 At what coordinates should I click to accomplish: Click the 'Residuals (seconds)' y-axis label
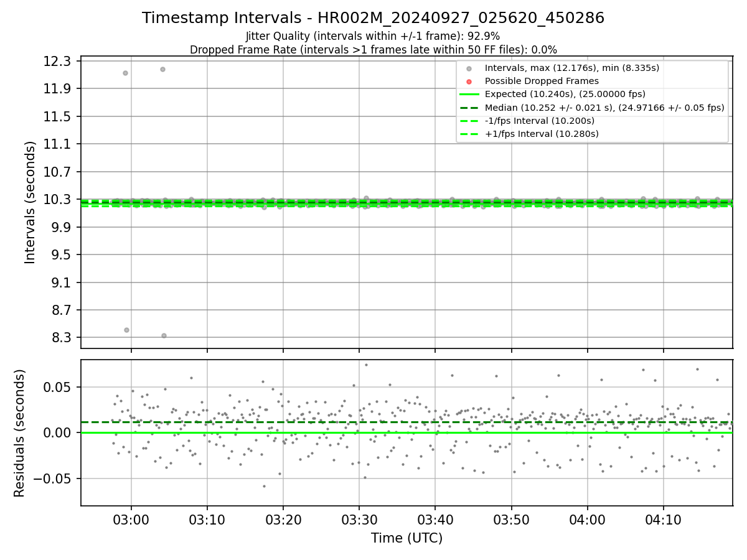tap(19, 433)
